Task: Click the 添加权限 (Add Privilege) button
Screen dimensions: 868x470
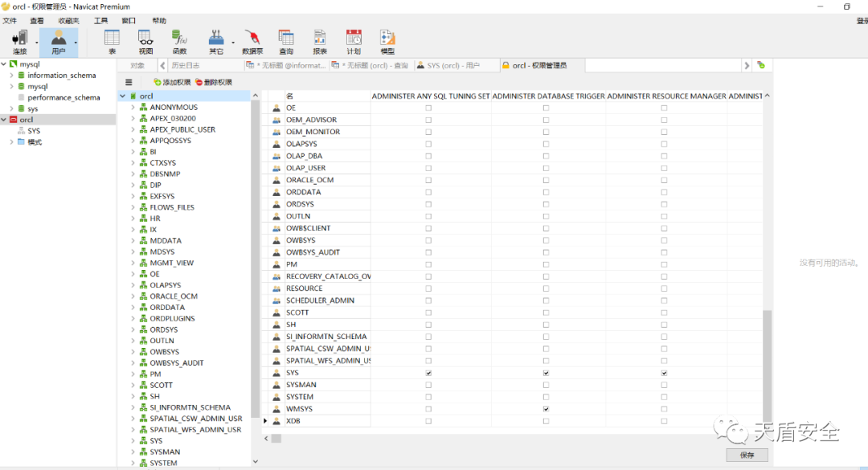Action: (172, 82)
